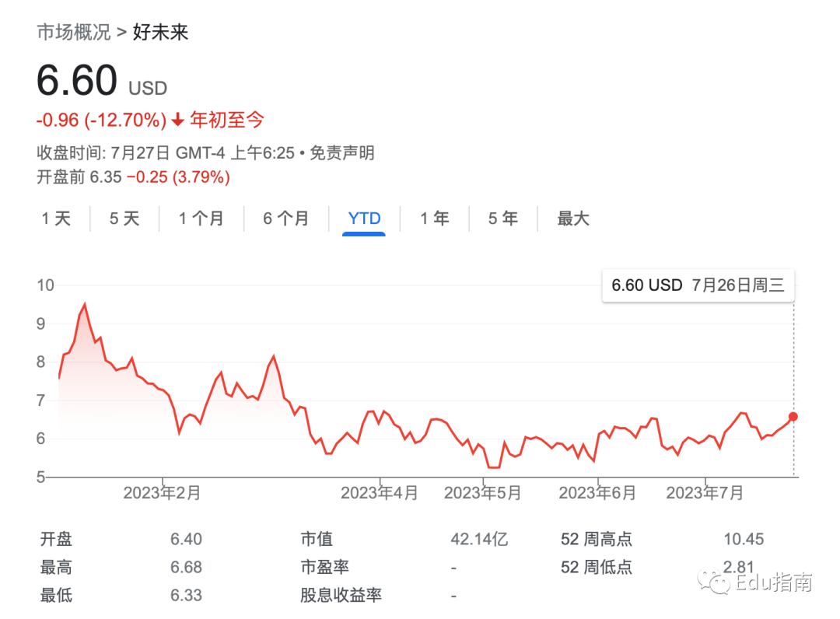Click the red data point on chart

tap(793, 417)
